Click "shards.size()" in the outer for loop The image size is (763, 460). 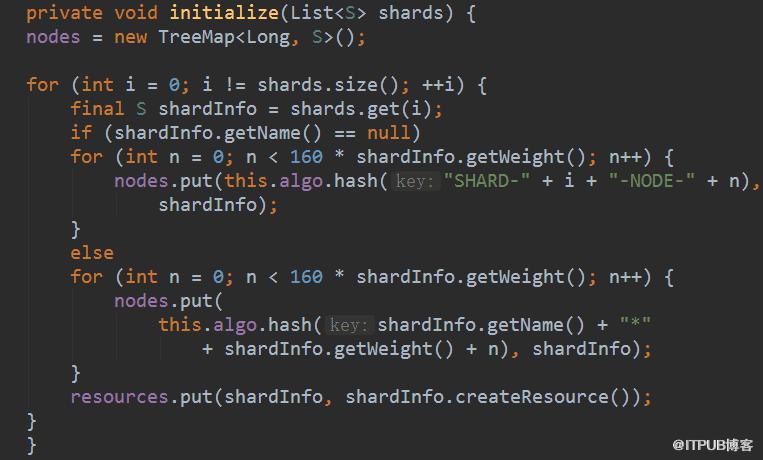(x=328, y=85)
